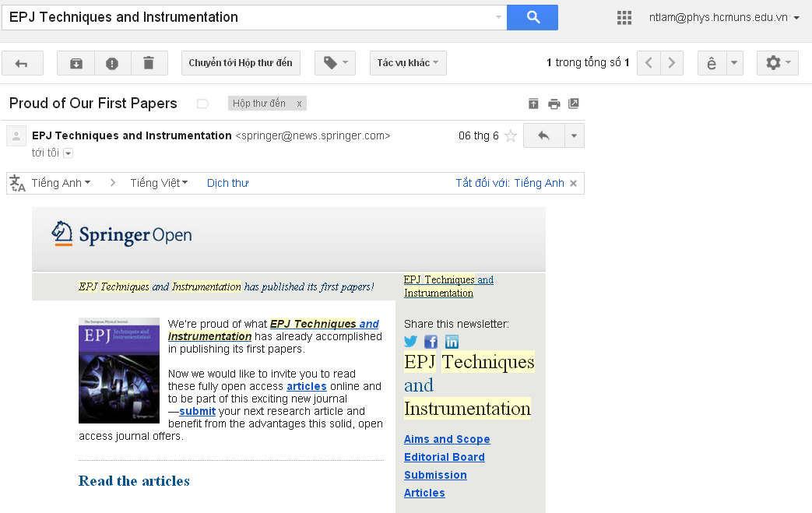This screenshot has width=812, height=513.
Task: Click the subject 'Proud of Our First Papers'
Action: pos(93,104)
